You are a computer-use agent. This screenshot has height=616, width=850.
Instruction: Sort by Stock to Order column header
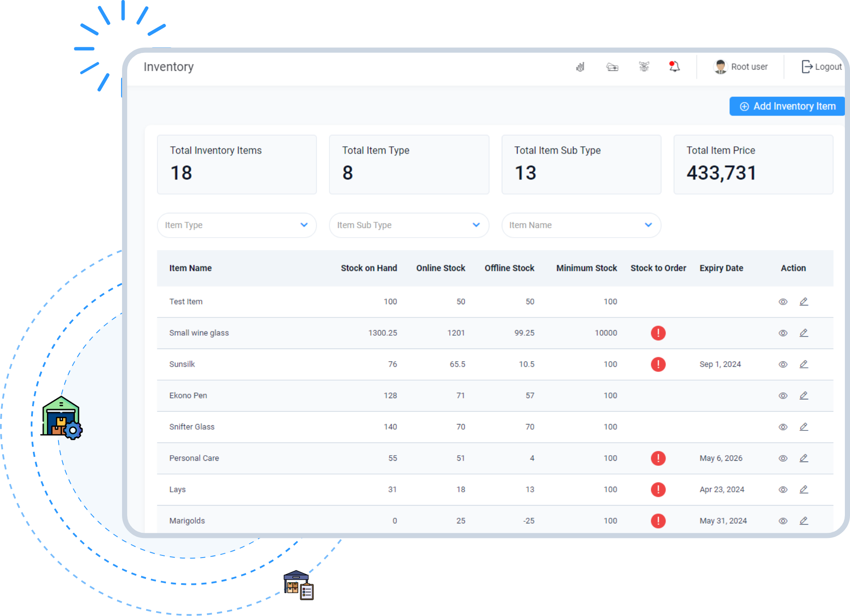click(658, 268)
